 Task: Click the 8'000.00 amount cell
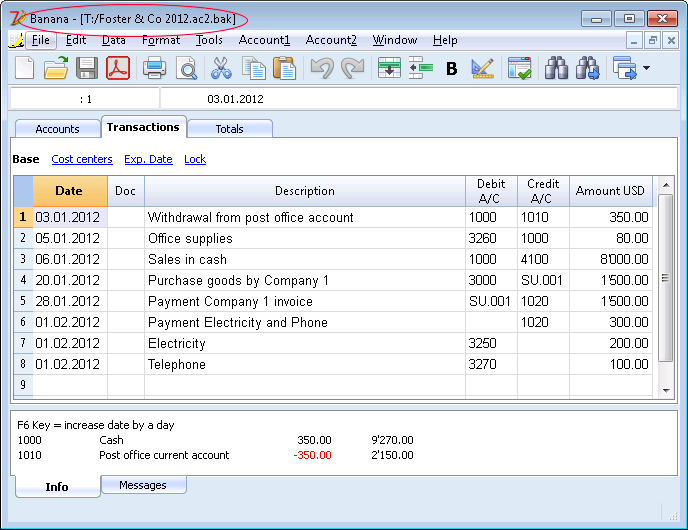click(x=610, y=259)
